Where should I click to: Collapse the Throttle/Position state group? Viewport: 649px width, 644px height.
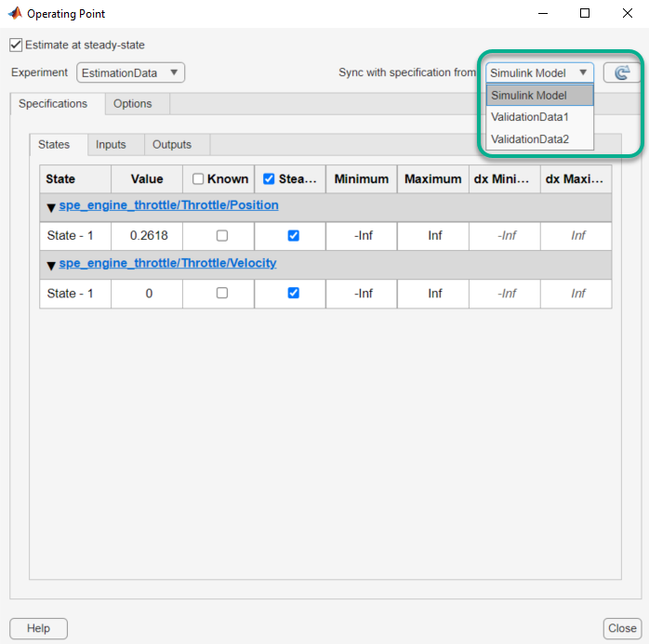(x=51, y=207)
